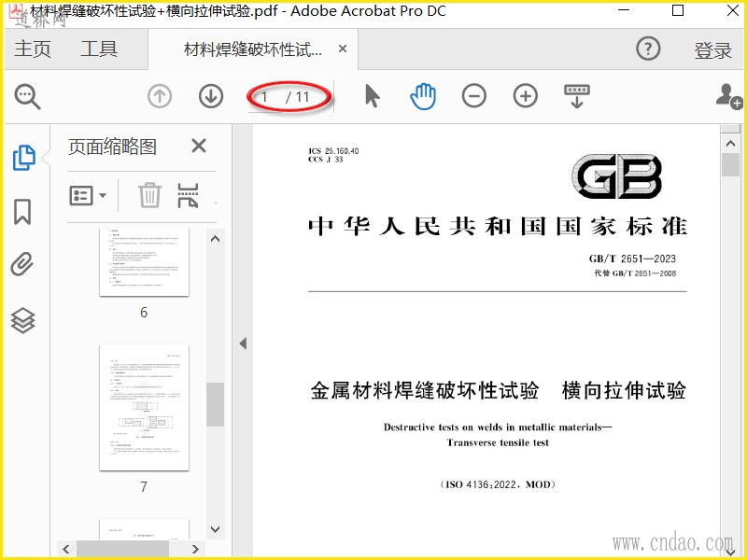Select the page 7 thumbnail

click(144, 408)
